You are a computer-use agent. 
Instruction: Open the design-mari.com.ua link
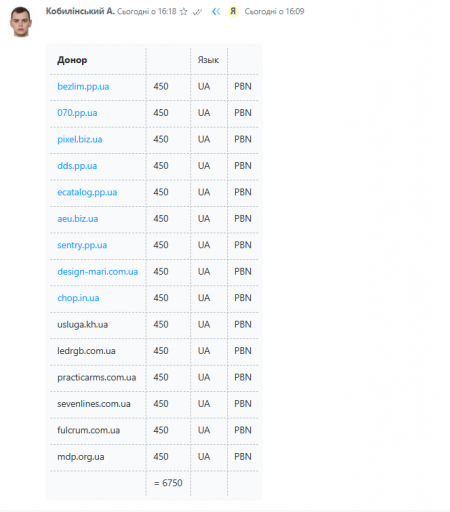[98, 272]
